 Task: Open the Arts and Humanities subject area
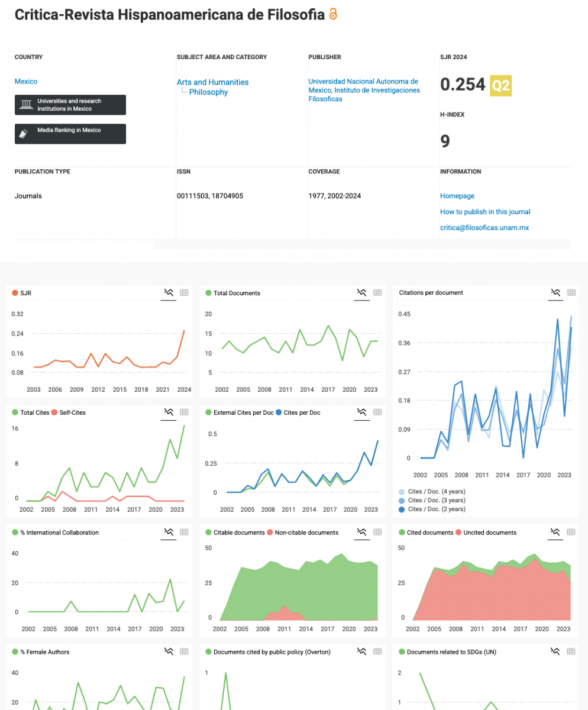pos(212,82)
